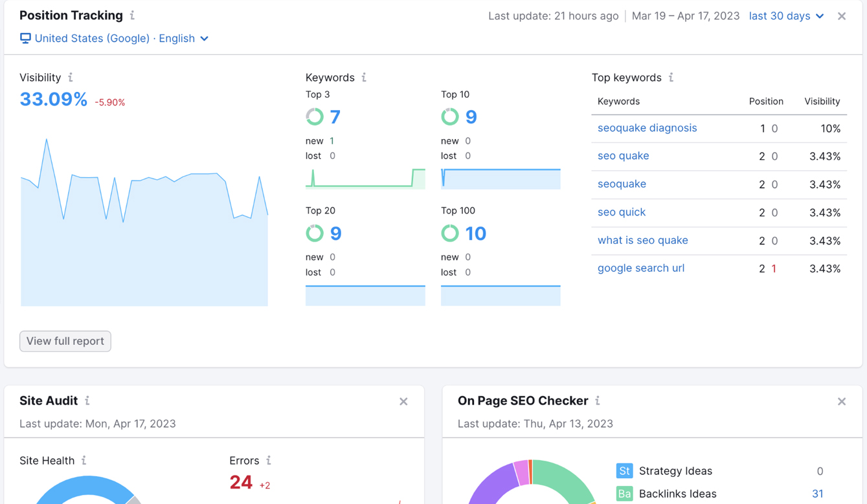Click the Mar 19 – Apr 17, 2023 date text

[x=685, y=16]
